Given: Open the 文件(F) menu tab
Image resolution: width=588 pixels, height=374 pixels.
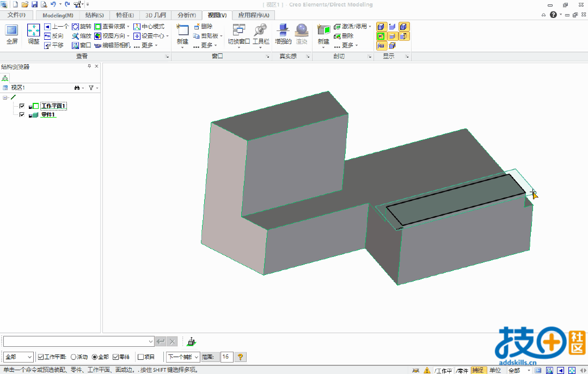Looking at the screenshot, I should pyautogui.click(x=17, y=15).
